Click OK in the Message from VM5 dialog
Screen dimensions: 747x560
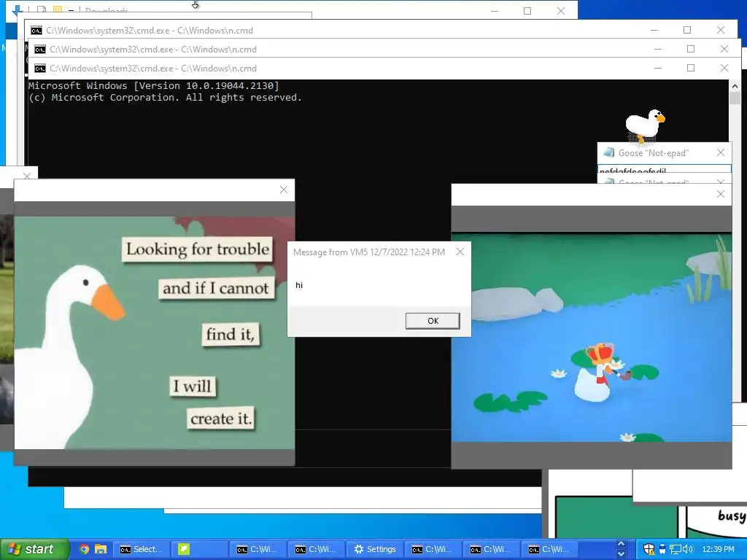click(x=433, y=321)
